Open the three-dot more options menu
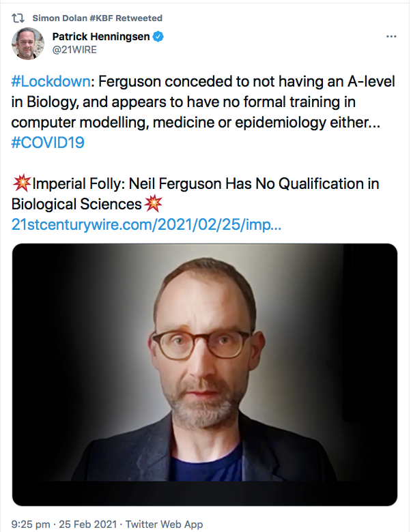Image resolution: width=411 pixels, height=532 pixels. 391,36
